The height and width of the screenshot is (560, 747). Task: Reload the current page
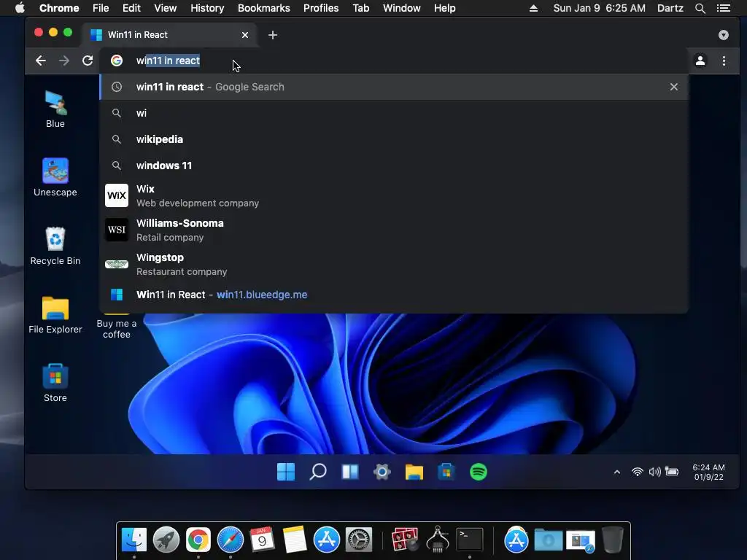[x=88, y=61]
